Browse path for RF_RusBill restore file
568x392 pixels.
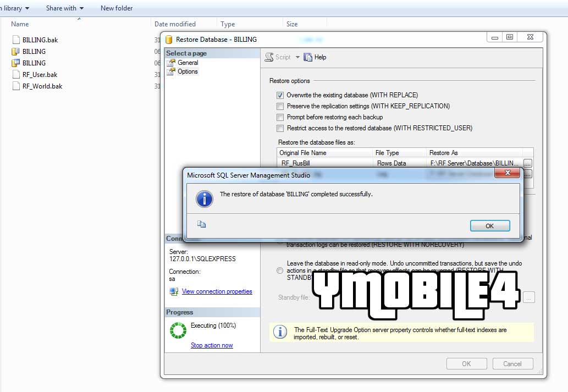pos(528,163)
